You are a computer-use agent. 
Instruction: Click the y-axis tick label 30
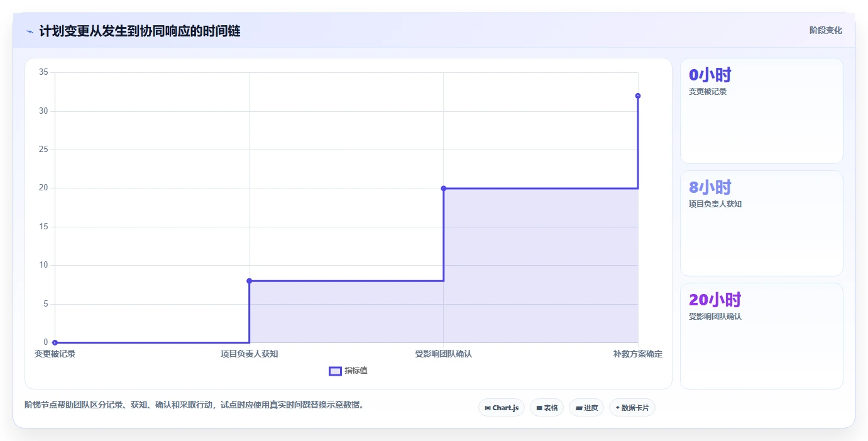(43, 111)
